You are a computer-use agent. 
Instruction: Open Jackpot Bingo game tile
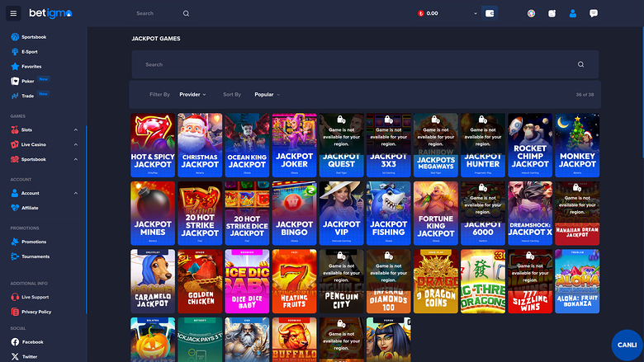coord(295,214)
